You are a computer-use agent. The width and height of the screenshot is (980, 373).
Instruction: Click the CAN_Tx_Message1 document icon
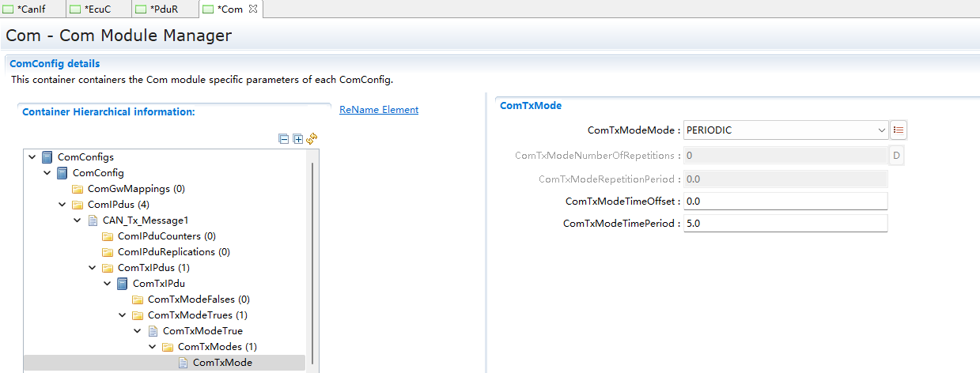point(93,220)
